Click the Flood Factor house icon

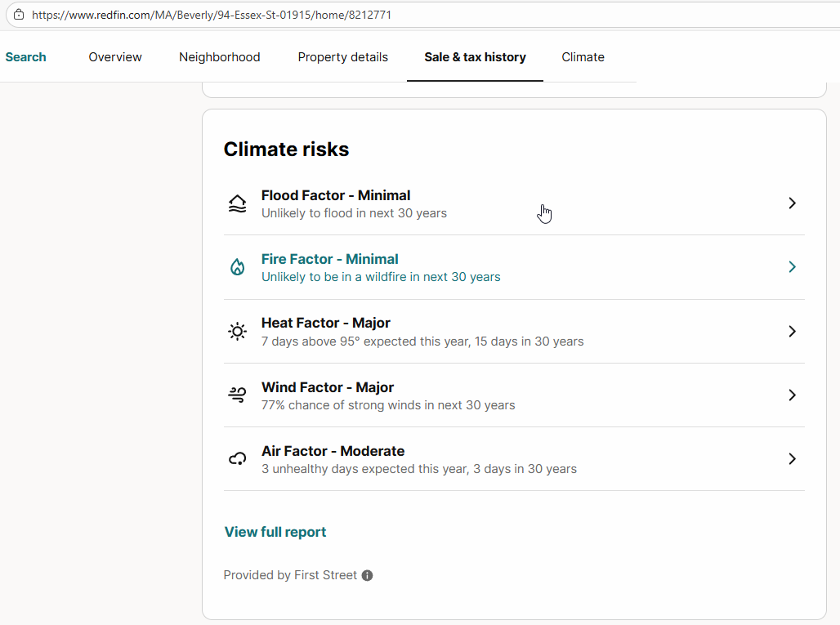point(237,203)
